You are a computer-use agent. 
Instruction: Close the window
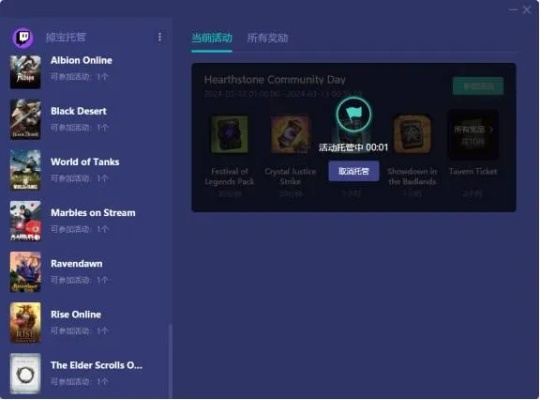click(x=527, y=10)
